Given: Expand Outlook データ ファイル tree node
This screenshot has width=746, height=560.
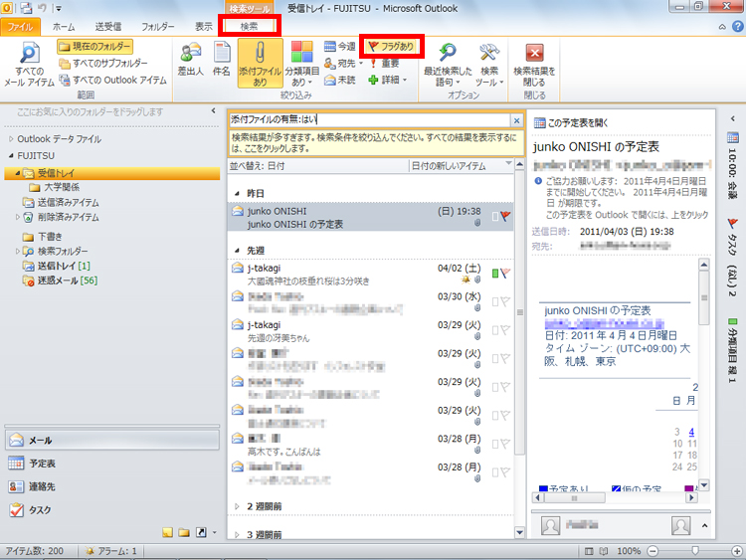Looking at the screenshot, I should (x=11, y=139).
